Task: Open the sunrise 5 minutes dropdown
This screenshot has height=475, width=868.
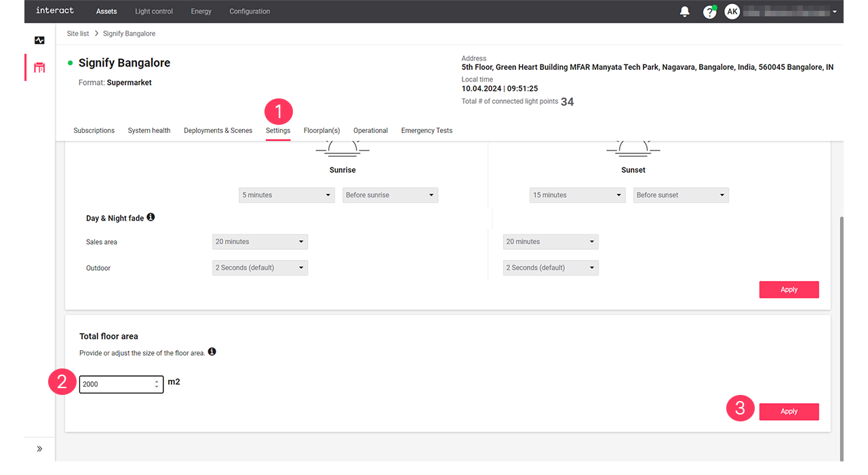Action: (287, 195)
